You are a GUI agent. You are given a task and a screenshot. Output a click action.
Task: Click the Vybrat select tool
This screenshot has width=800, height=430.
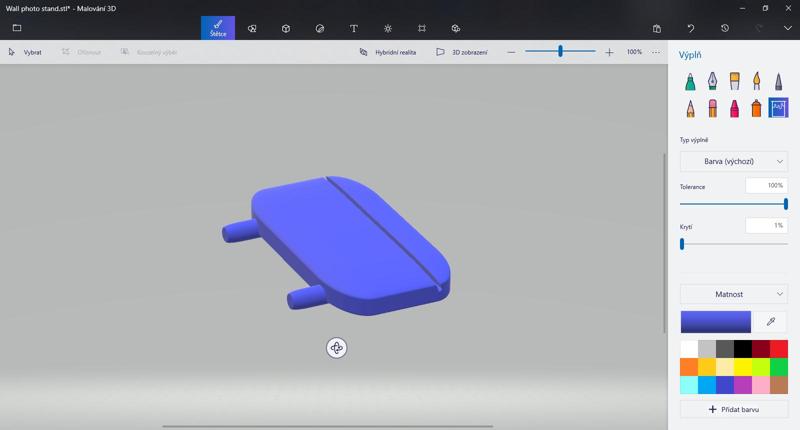pyautogui.click(x=25, y=52)
